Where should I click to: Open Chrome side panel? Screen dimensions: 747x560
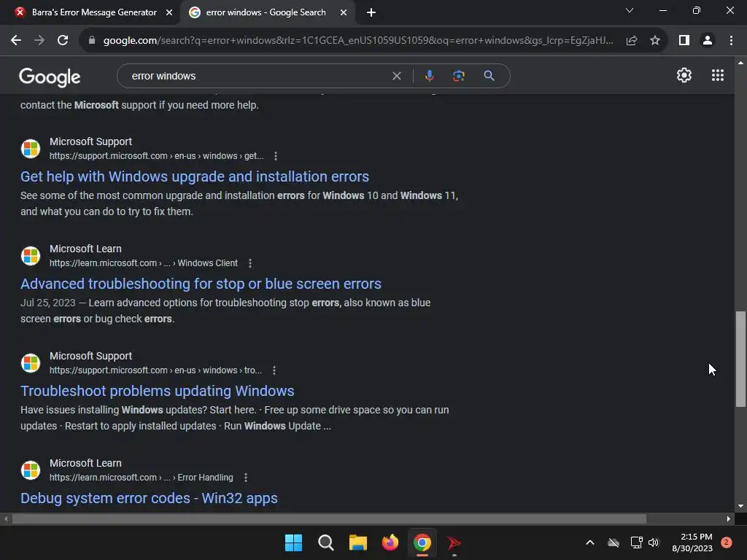(684, 41)
